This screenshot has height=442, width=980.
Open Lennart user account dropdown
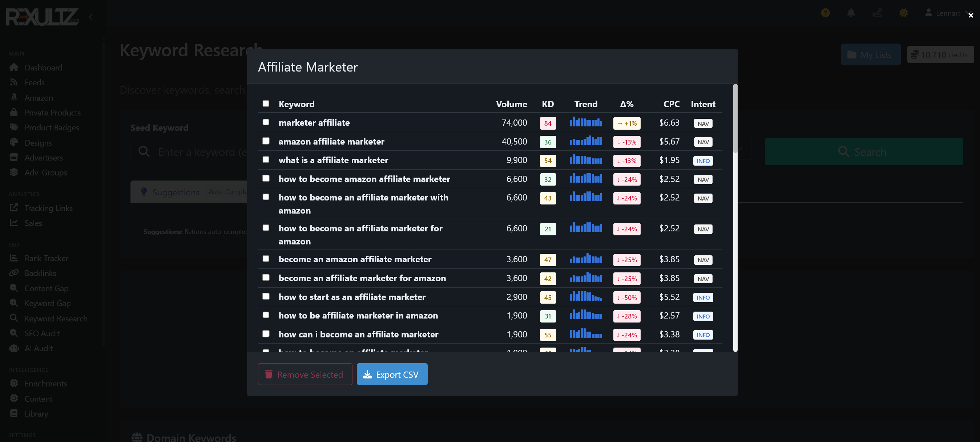[948, 13]
